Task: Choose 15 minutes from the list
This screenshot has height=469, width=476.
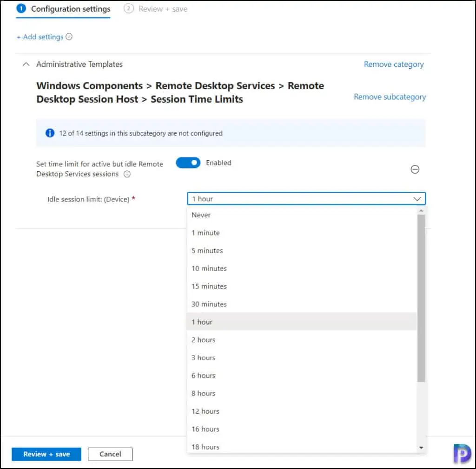Action: 301,287
